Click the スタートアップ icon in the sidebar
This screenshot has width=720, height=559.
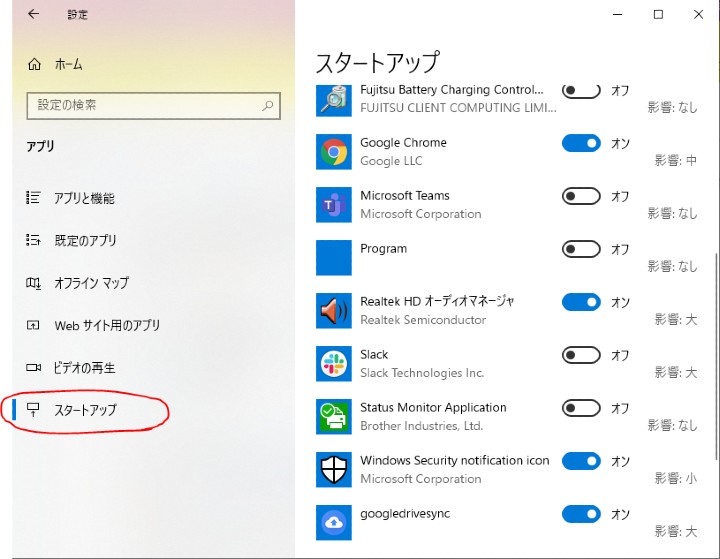tap(33, 409)
